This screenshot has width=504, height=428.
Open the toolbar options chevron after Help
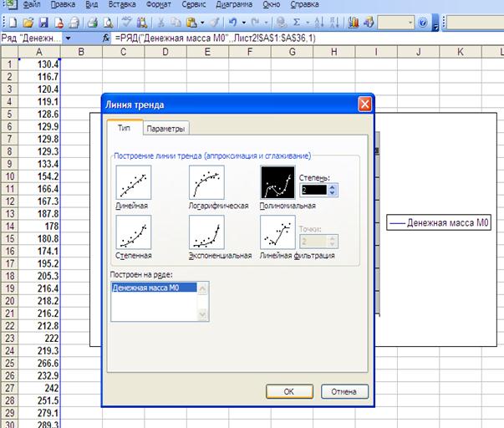click(x=435, y=23)
